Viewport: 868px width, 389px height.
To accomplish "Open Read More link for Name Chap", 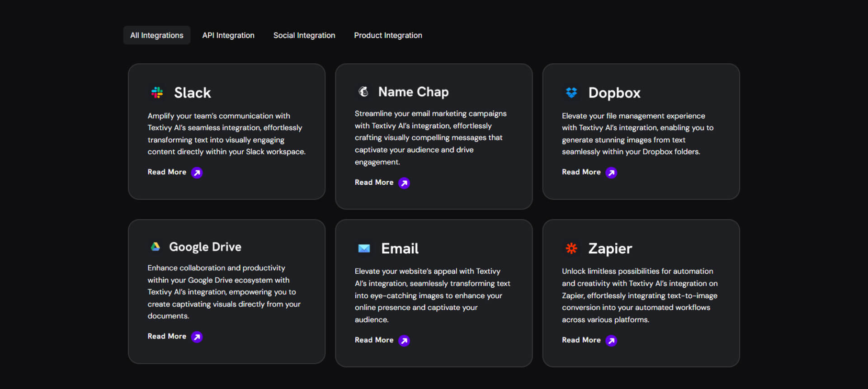I will tap(374, 183).
